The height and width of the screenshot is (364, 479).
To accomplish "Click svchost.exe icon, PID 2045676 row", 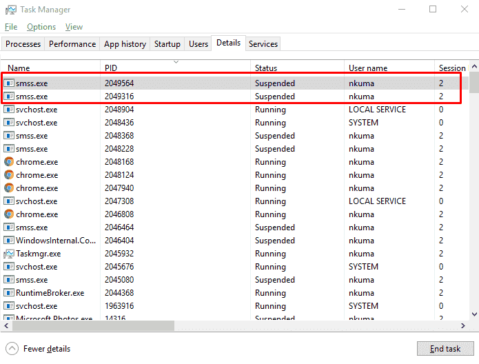I will 9,267.
